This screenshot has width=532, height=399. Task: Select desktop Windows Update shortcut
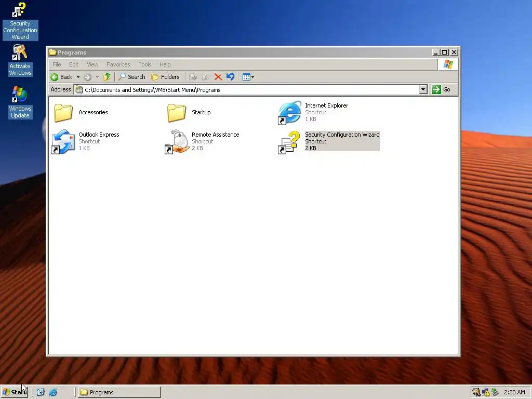tap(20, 102)
